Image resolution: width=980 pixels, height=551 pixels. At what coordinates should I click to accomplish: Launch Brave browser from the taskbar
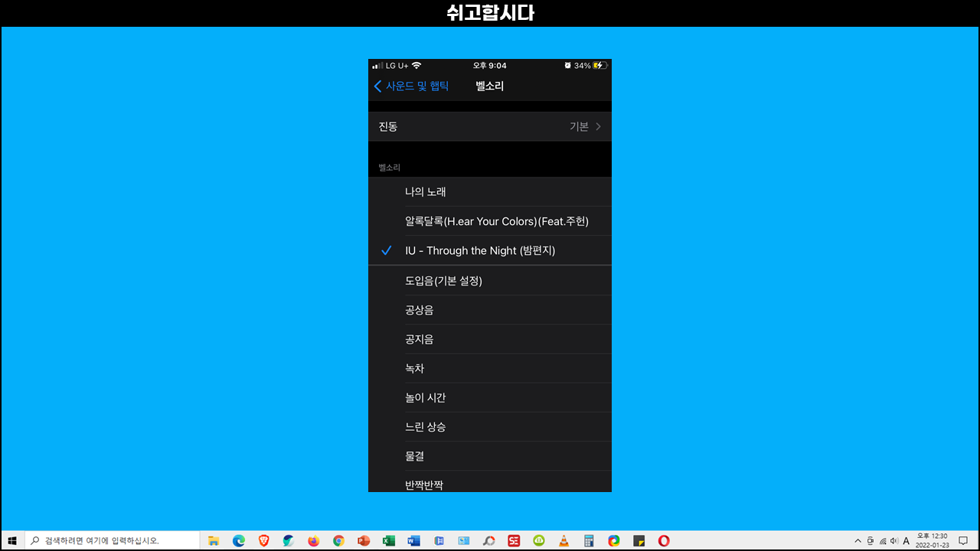click(263, 541)
